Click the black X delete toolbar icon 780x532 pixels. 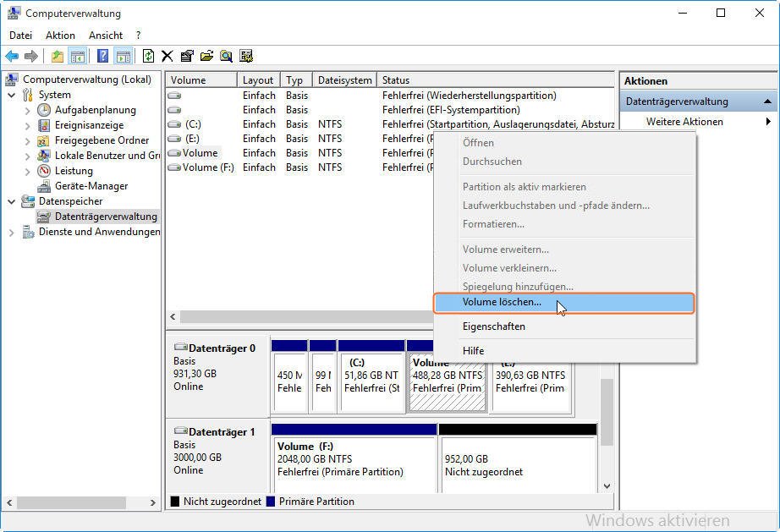(x=168, y=56)
